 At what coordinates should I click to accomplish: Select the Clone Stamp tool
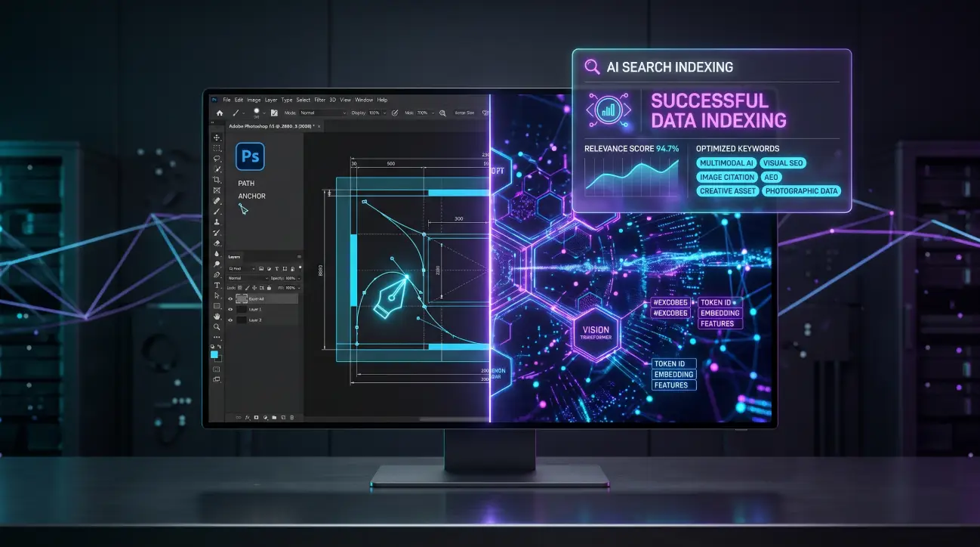tap(217, 222)
